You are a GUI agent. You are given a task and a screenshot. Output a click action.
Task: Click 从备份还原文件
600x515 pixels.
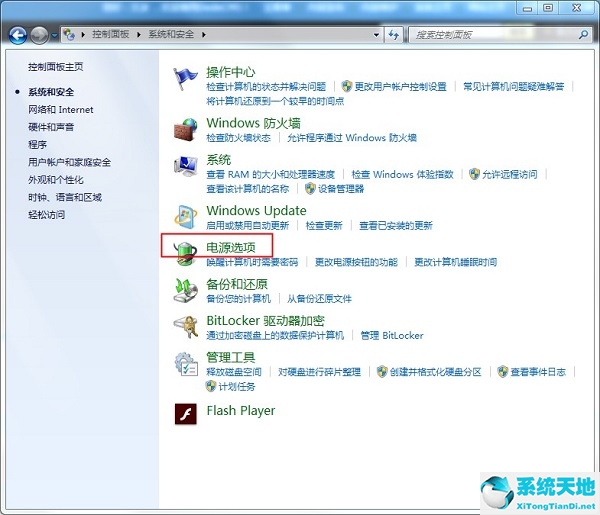point(319,299)
